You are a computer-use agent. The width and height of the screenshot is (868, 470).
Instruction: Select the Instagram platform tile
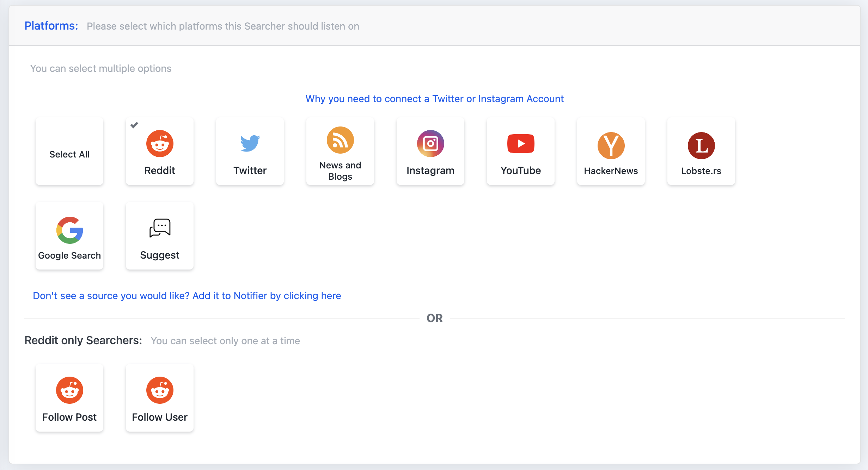(430, 151)
